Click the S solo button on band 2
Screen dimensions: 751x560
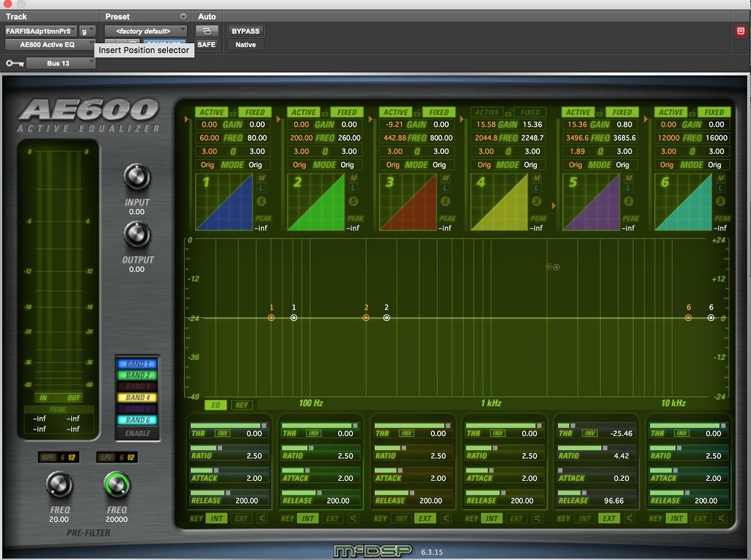(353, 202)
